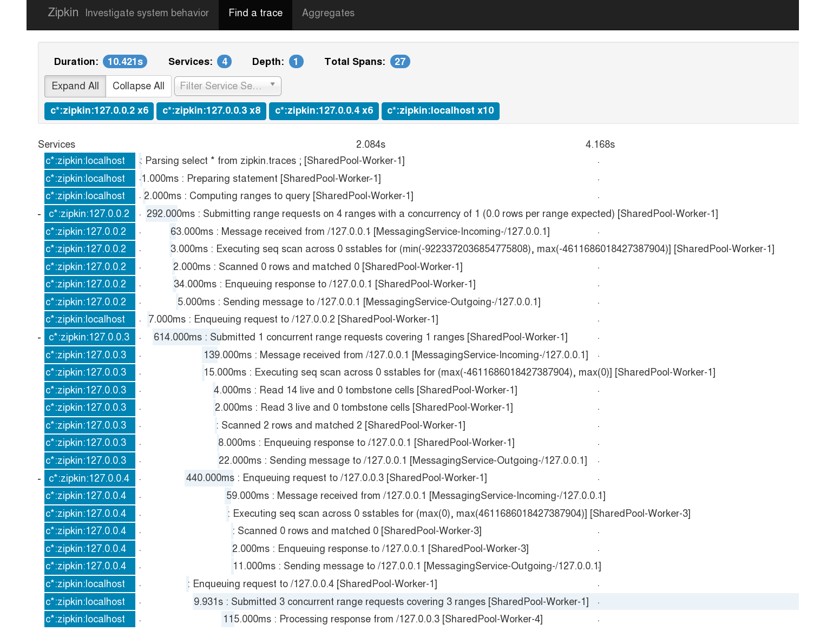Click the 10.421s duration badge
Viewport: 826px width, 644px height.
[x=125, y=62]
